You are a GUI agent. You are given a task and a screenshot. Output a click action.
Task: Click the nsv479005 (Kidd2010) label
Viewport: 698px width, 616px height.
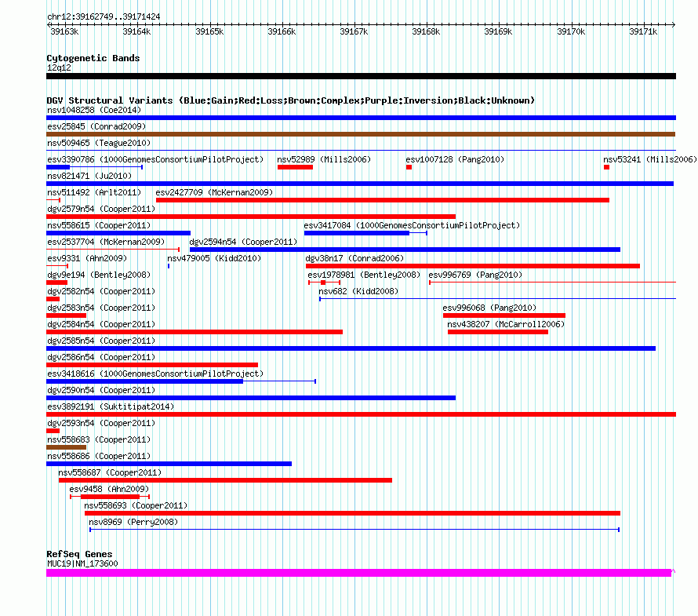214,258
